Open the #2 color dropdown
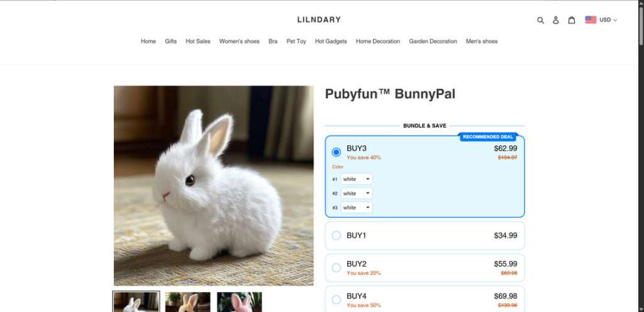 point(357,193)
